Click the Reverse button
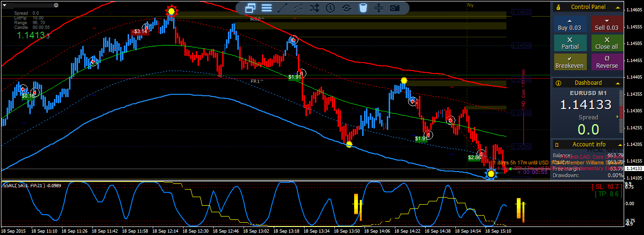This screenshot has width=644, height=235. (x=607, y=62)
